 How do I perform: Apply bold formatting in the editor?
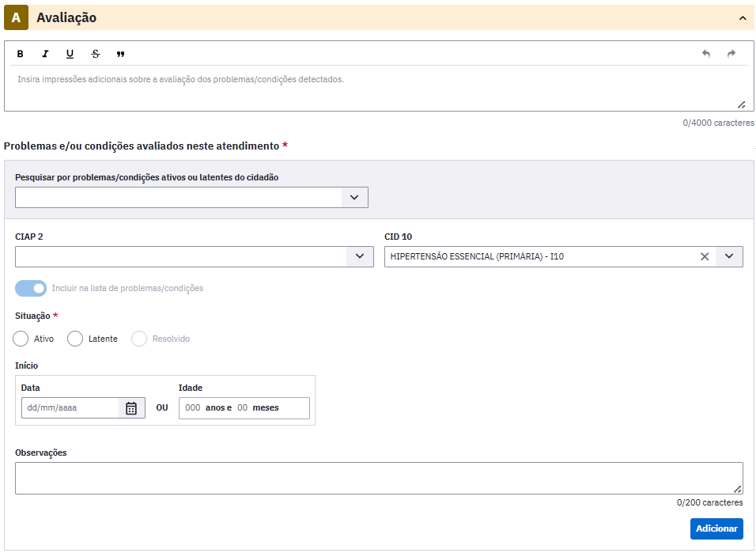[x=21, y=54]
